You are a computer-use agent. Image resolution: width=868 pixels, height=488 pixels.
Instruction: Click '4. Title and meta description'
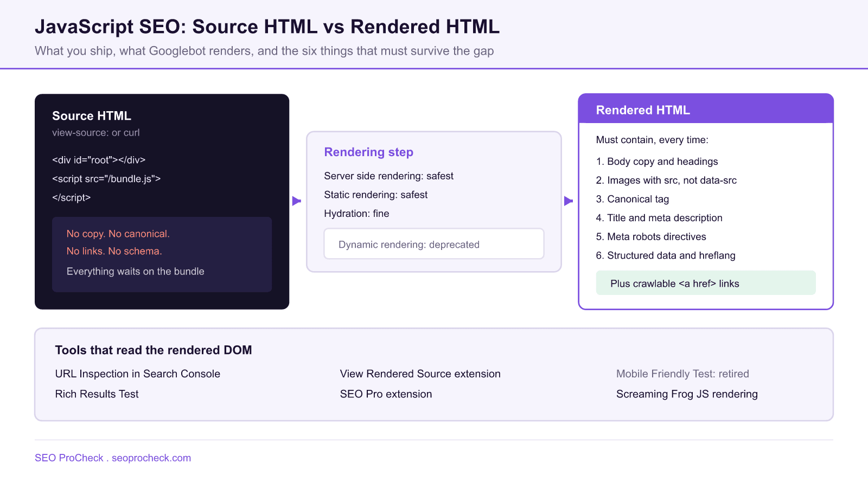659,218
